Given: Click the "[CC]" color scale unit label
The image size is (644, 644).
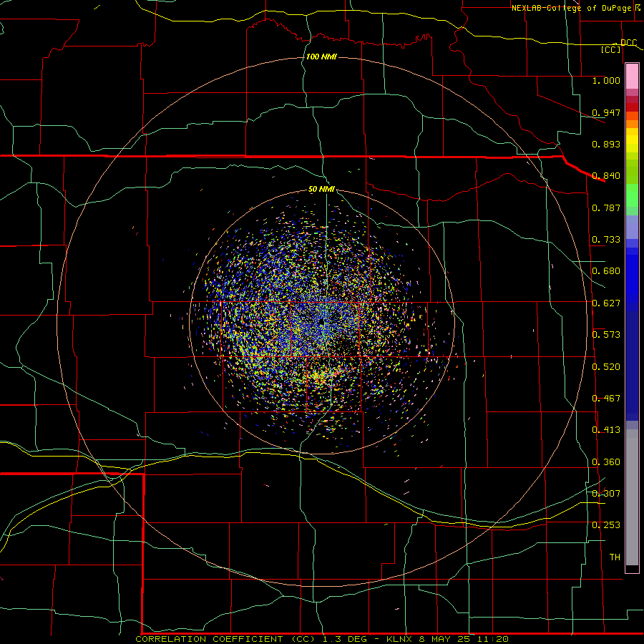Looking at the screenshot, I should 611,49.
